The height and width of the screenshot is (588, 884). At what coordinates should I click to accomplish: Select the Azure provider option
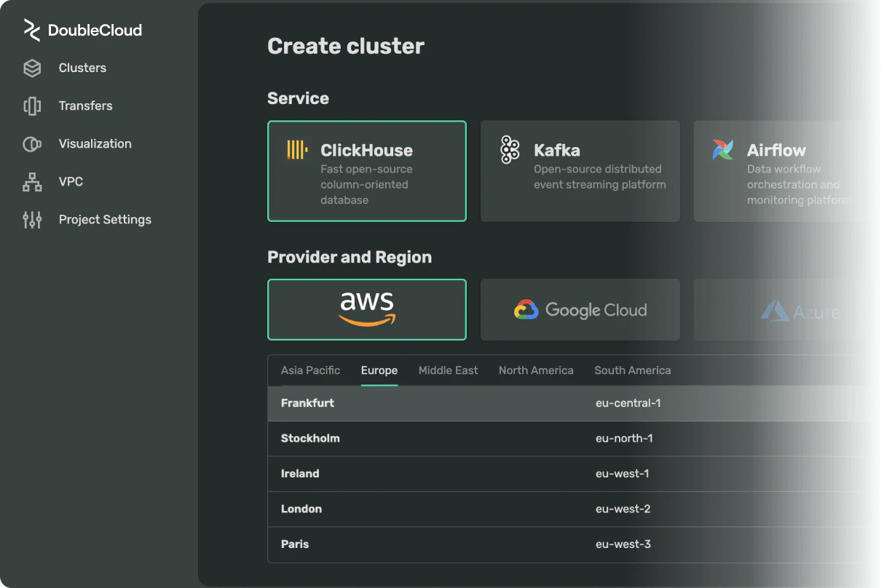point(794,309)
